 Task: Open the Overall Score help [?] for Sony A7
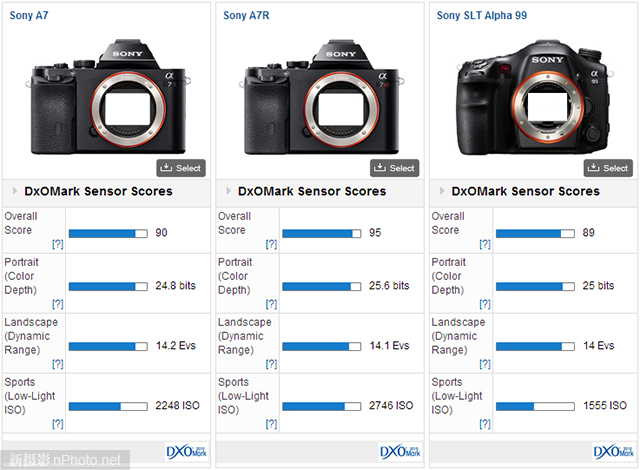tap(58, 244)
